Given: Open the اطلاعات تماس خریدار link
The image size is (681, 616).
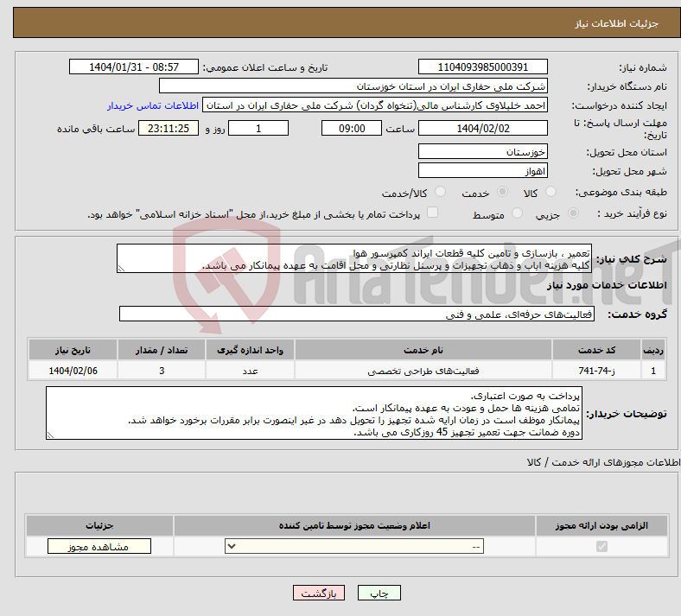Looking at the screenshot, I should click(x=153, y=105).
